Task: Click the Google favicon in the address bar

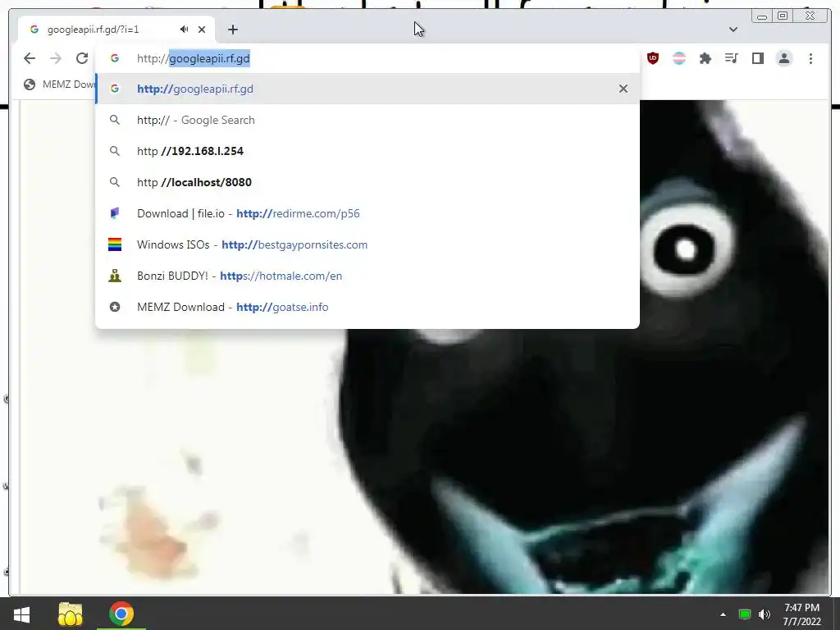Action: tap(115, 58)
